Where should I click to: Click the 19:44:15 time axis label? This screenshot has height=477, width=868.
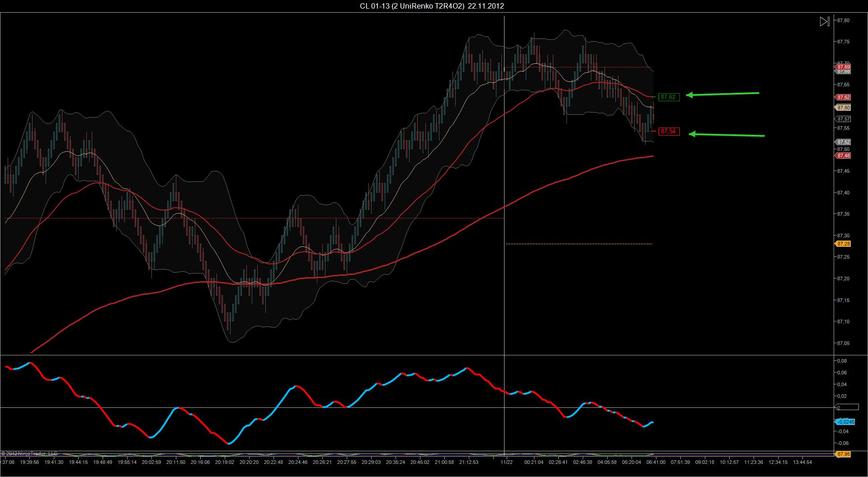point(78,462)
